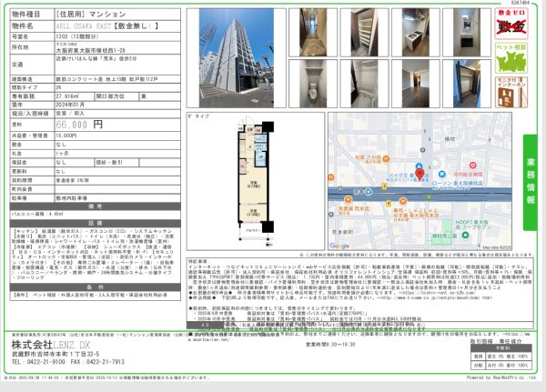Open the shoe shelf photo thumbnail
Image resolution: width=546 pixels, height=392 pixels.
364,33
